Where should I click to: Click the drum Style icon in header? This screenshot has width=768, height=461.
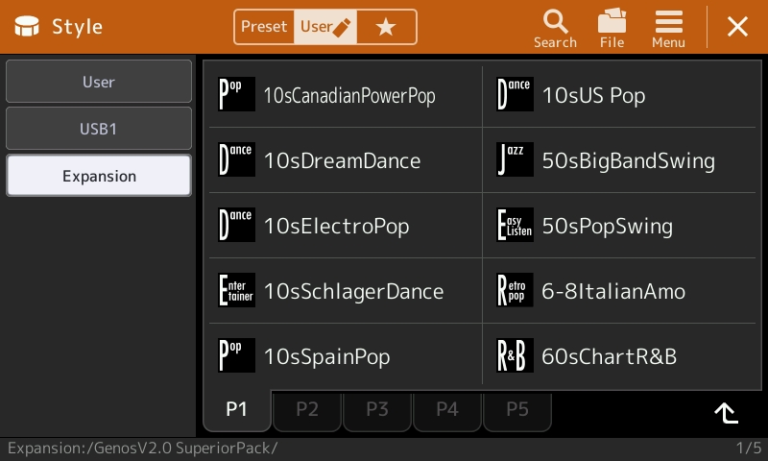26,26
